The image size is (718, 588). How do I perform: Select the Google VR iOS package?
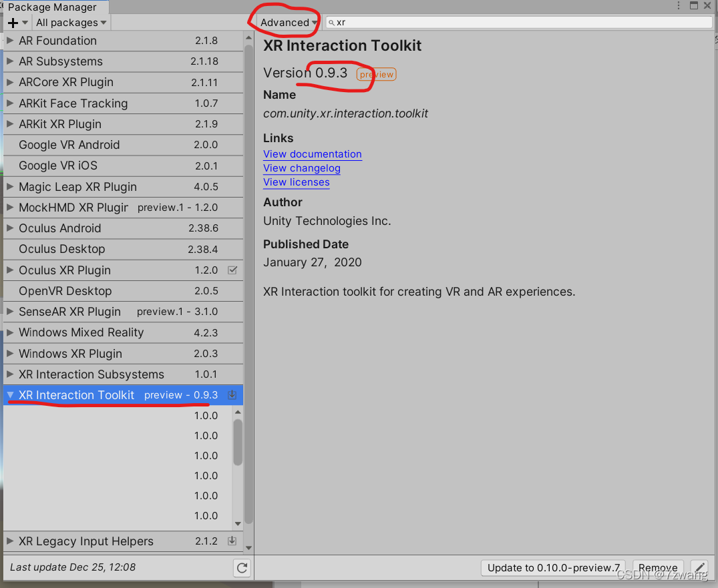point(123,166)
